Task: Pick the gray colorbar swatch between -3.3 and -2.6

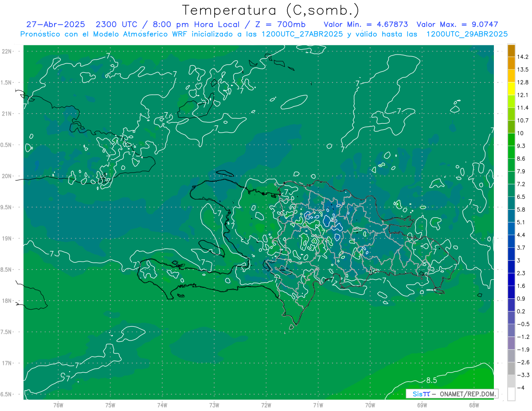Action: click(511, 368)
